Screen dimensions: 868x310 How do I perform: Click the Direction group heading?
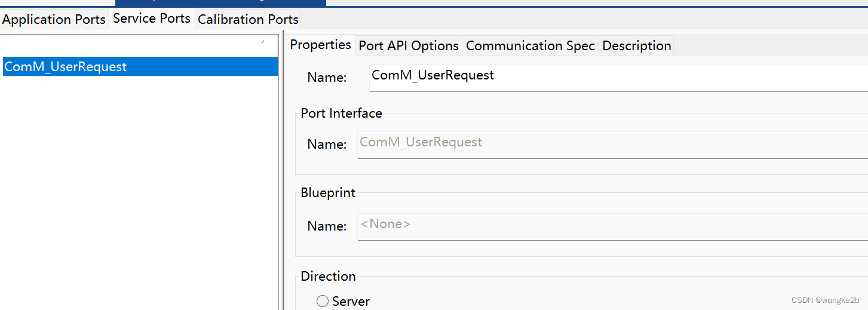click(328, 276)
